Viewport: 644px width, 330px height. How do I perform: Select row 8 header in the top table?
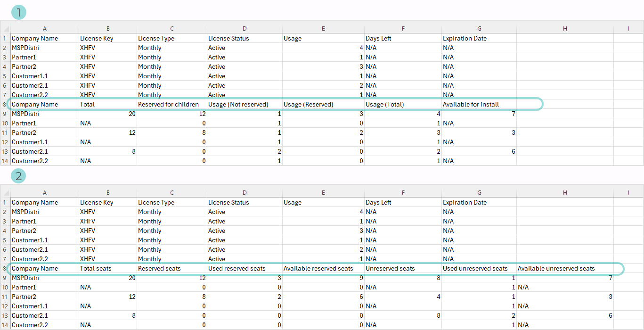tap(5, 104)
